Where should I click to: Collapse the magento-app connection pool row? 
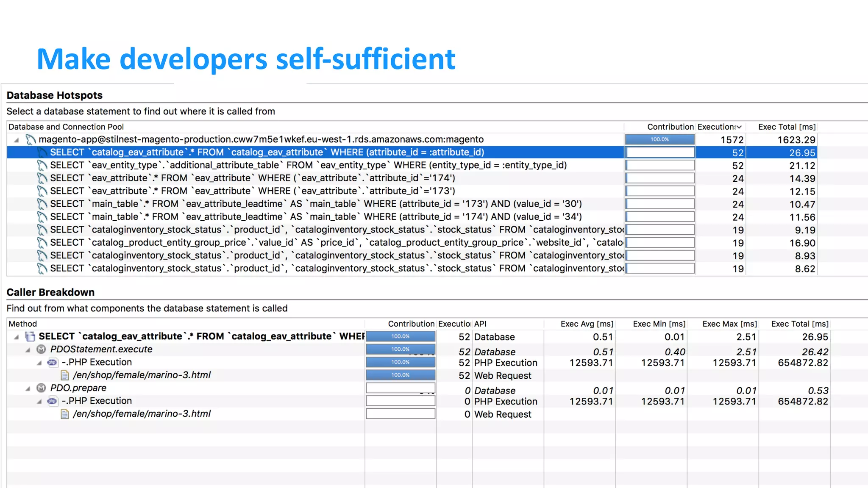click(17, 140)
